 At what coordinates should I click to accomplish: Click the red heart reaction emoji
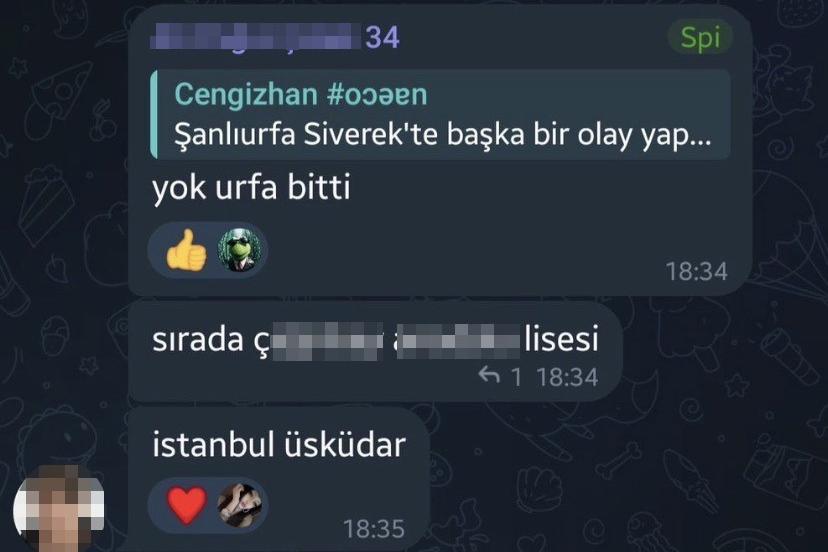coord(186,506)
